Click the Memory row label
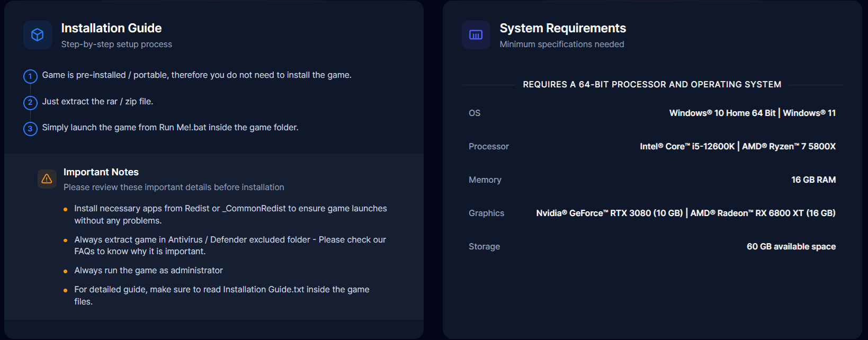The width and height of the screenshot is (868, 340). (485, 180)
